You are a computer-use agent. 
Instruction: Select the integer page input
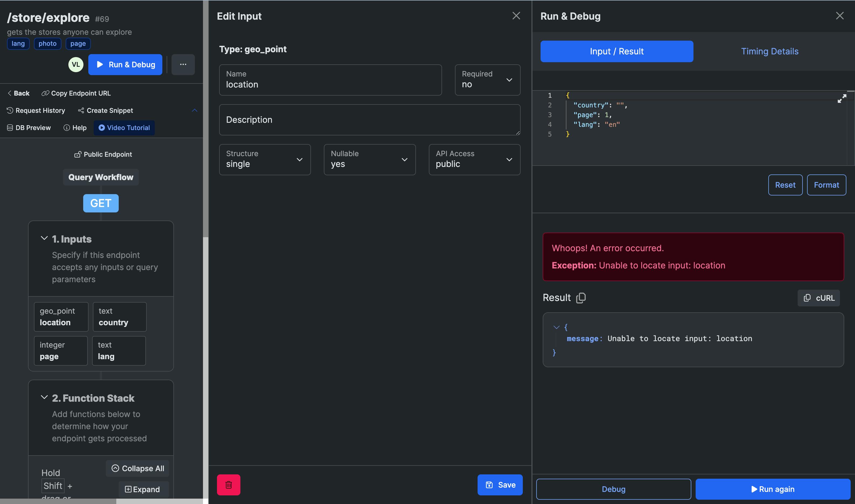61,351
